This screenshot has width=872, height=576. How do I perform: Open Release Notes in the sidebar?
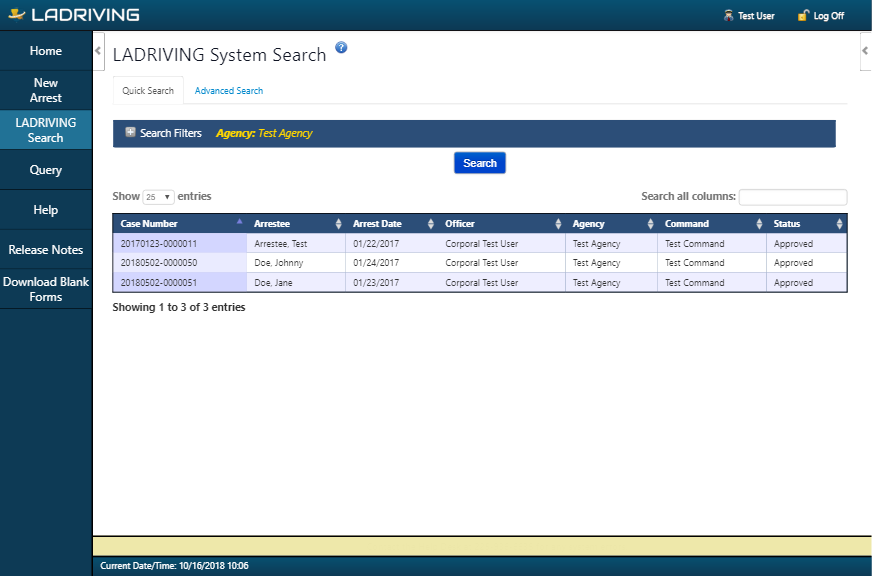[x=46, y=250]
